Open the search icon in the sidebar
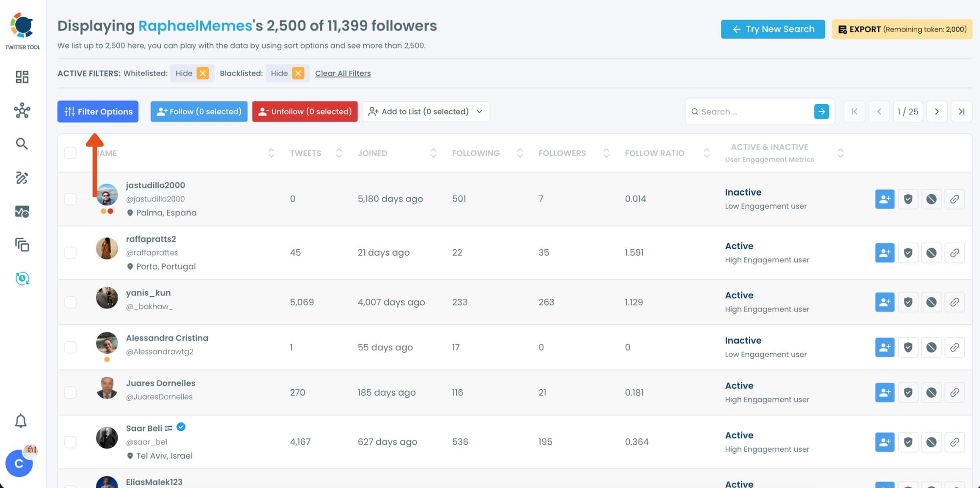The image size is (980, 488). click(x=22, y=144)
